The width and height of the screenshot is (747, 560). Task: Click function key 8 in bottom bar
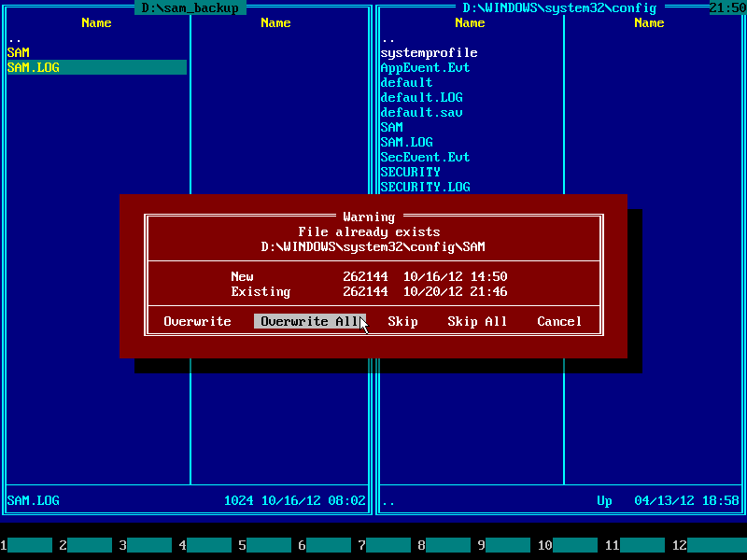pos(444,545)
